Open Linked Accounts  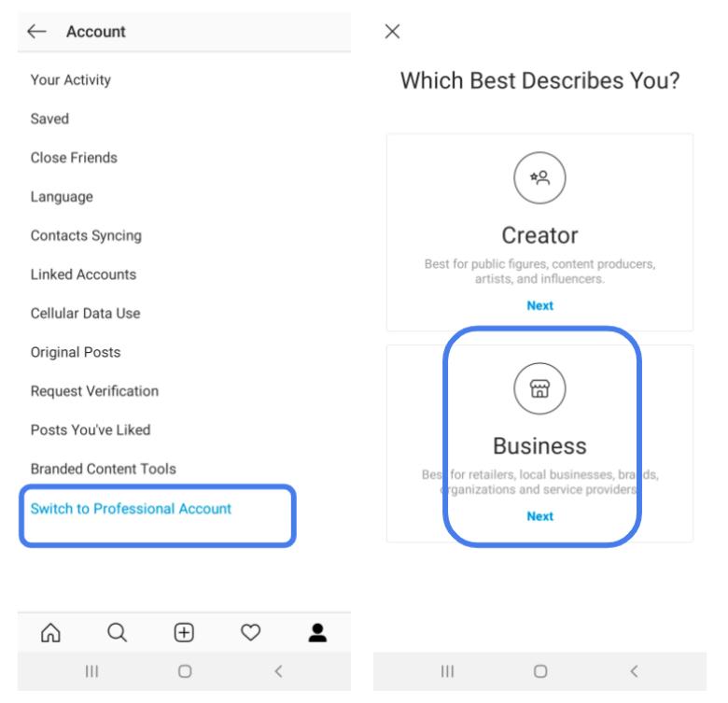(x=84, y=274)
